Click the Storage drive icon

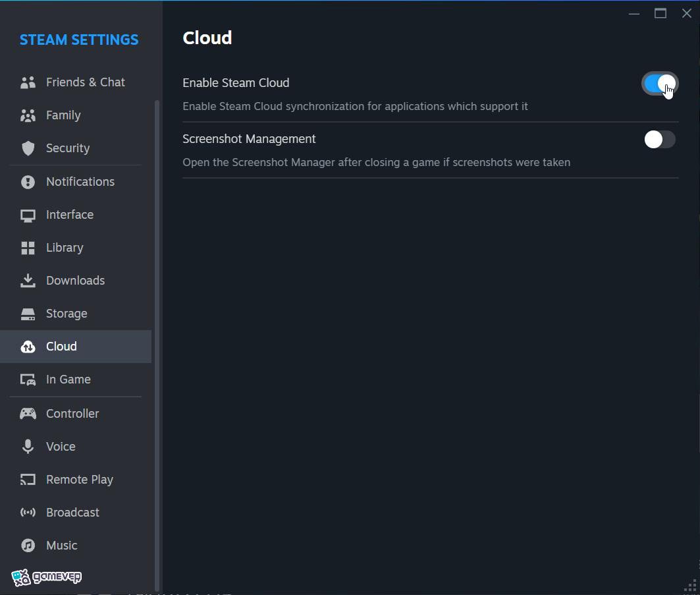click(x=28, y=314)
